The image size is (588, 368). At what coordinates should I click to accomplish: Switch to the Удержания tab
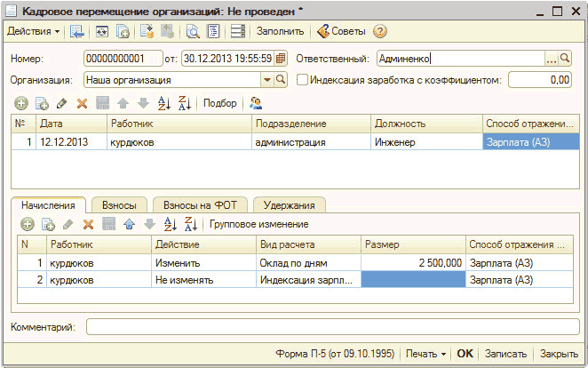291,204
